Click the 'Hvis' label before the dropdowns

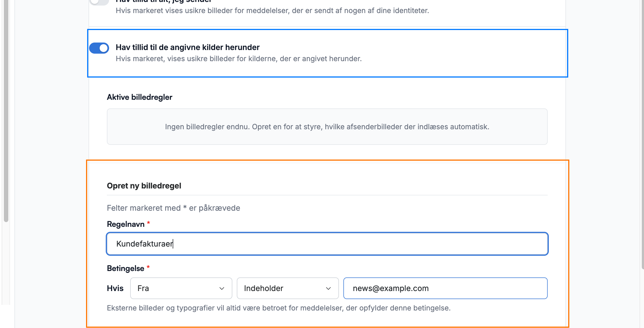click(x=115, y=288)
